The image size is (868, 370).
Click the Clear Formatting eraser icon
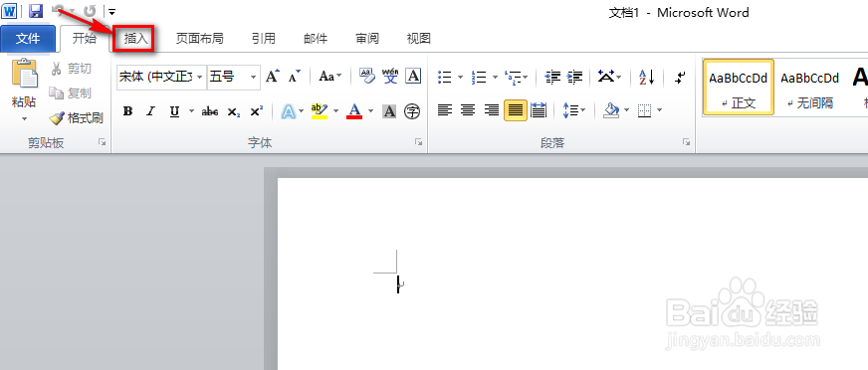(x=366, y=76)
